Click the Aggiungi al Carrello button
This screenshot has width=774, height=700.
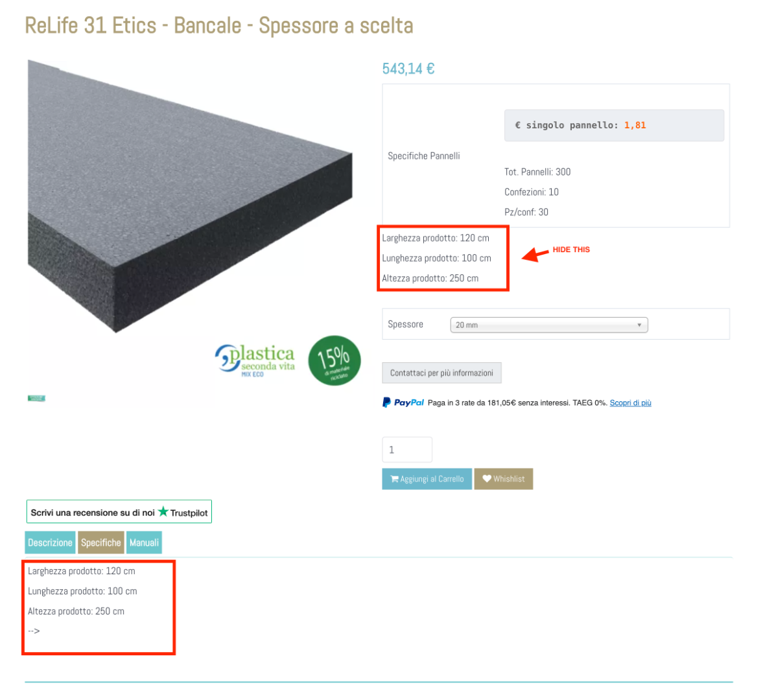[427, 479]
